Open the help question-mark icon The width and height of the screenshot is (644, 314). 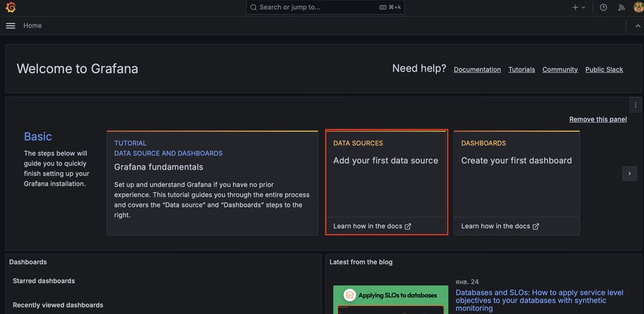click(603, 7)
